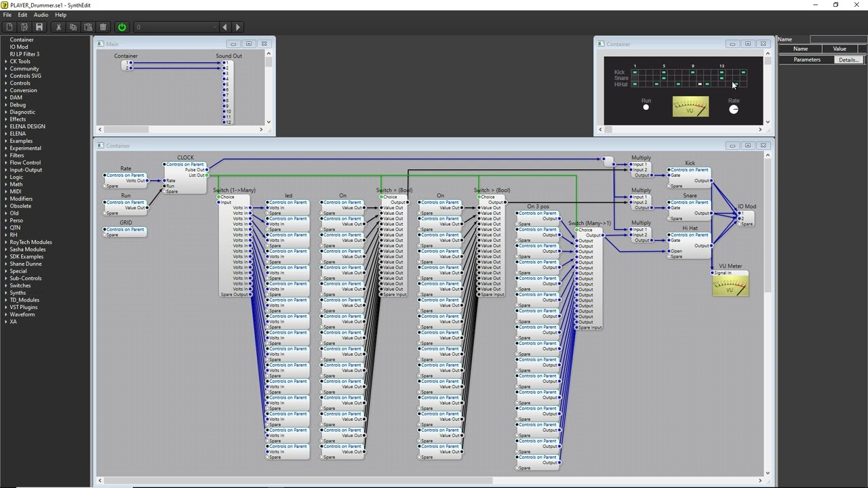Open the Help menu
The width and height of the screenshot is (868, 488).
(x=60, y=15)
